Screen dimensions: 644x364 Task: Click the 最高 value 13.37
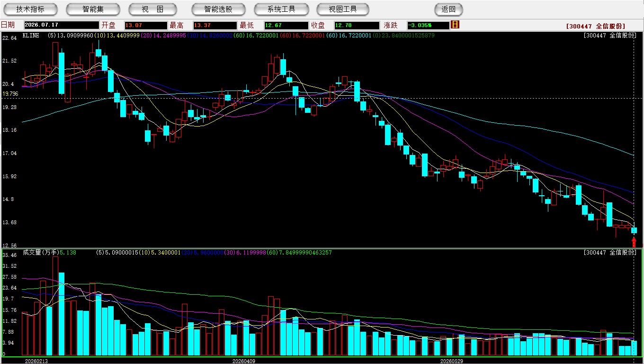point(215,25)
